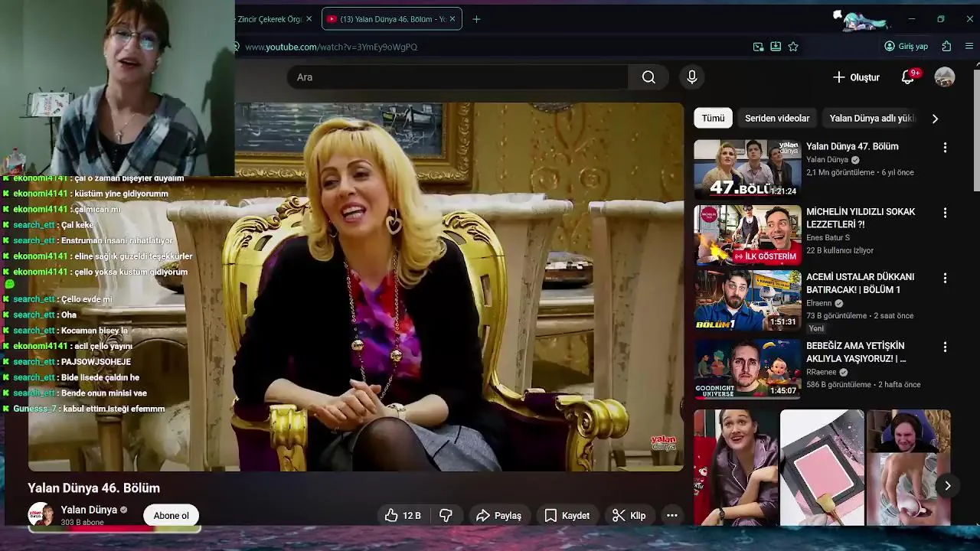Image resolution: width=980 pixels, height=551 pixels.
Task: Advance Shorts shelf with next arrow
Action: [947, 486]
